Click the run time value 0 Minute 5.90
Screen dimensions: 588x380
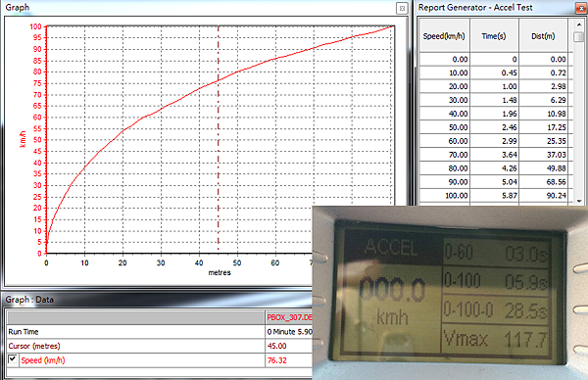click(x=289, y=332)
